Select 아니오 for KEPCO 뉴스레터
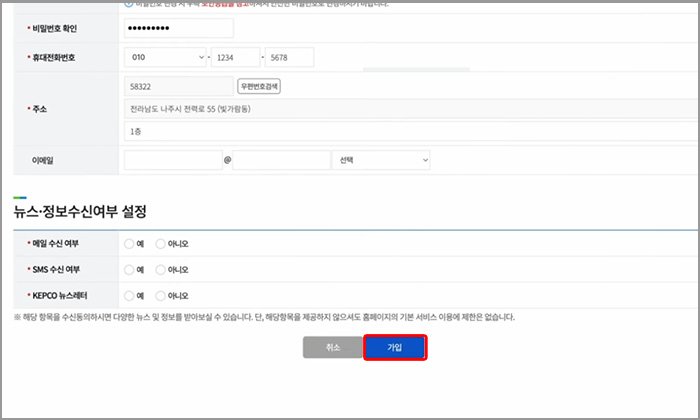 pyautogui.click(x=160, y=295)
